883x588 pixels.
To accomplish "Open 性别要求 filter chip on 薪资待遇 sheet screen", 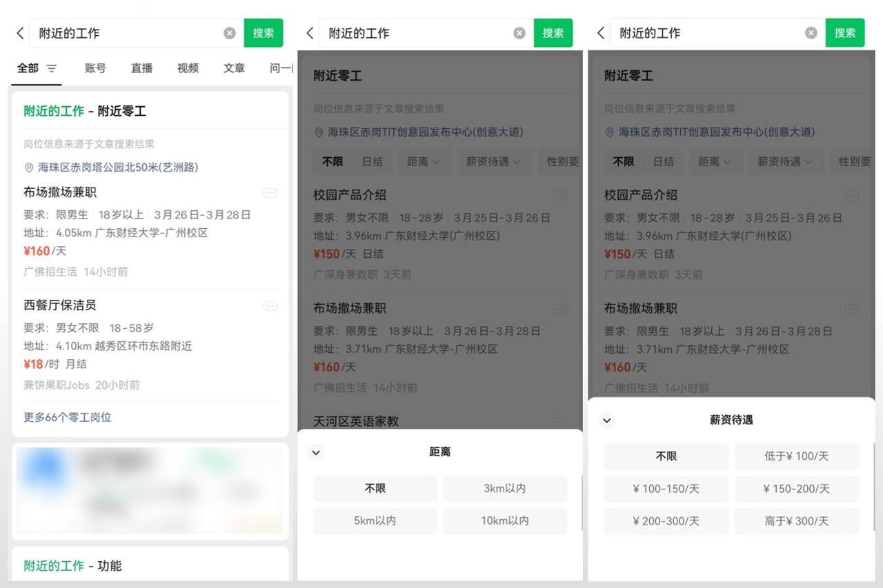I will click(853, 161).
